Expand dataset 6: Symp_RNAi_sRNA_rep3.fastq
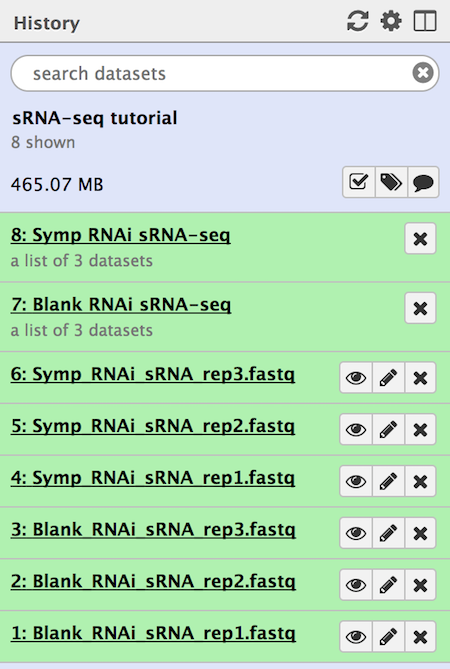The width and height of the screenshot is (450, 669). [153, 375]
